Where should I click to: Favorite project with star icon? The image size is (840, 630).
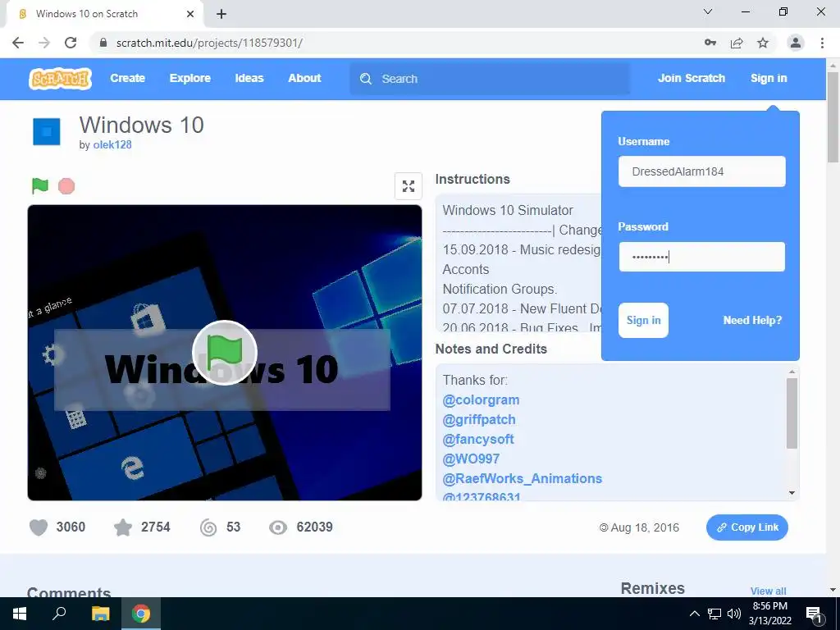click(x=123, y=527)
